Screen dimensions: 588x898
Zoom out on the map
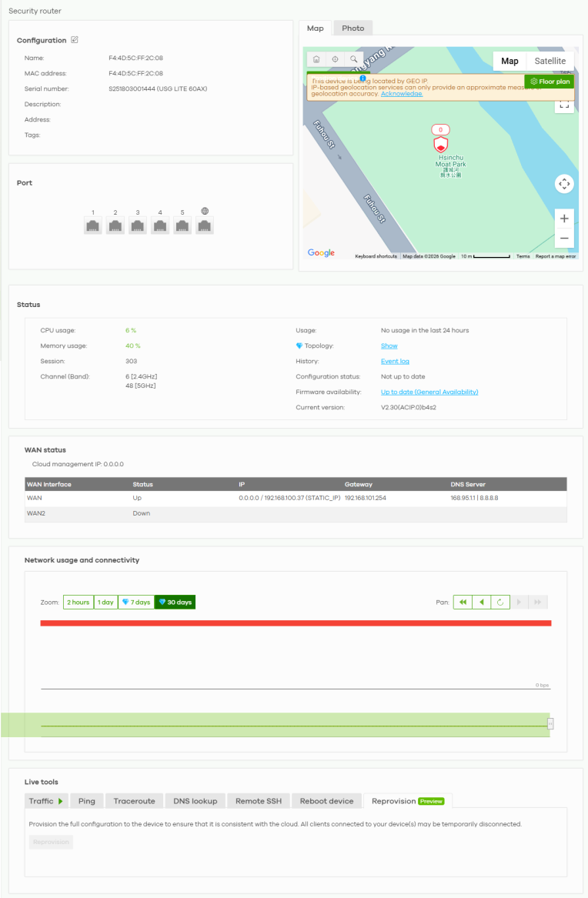[x=564, y=239]
